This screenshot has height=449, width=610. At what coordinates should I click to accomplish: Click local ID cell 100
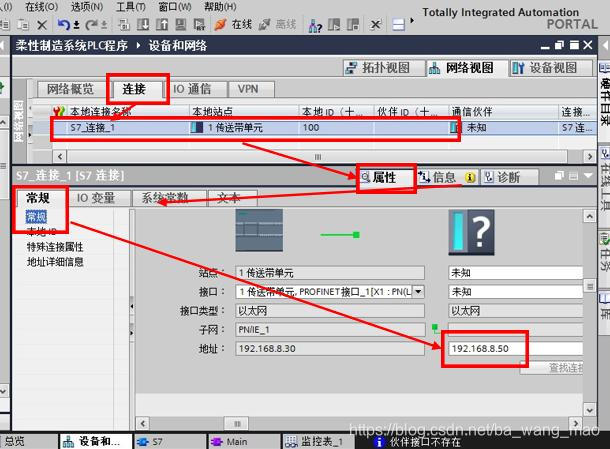tap(336, 128)
